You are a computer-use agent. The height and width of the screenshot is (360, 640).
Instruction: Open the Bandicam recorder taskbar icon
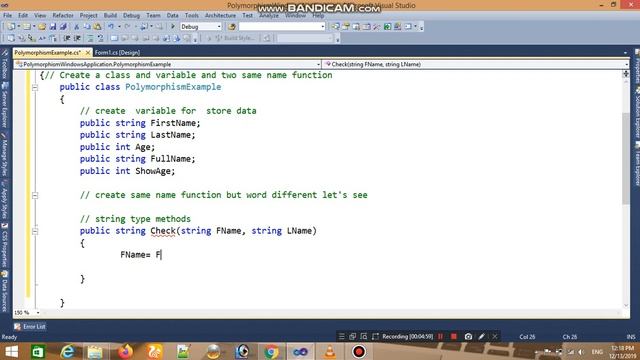click(359, 352)
